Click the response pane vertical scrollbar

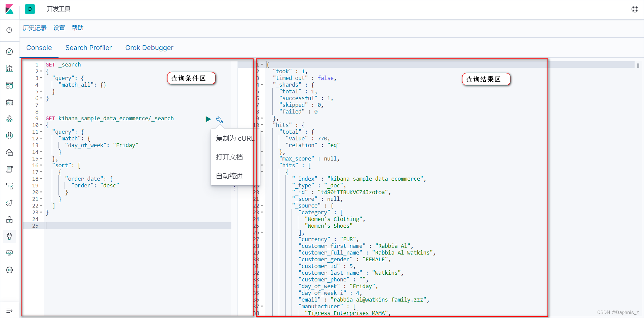(638, 66)
